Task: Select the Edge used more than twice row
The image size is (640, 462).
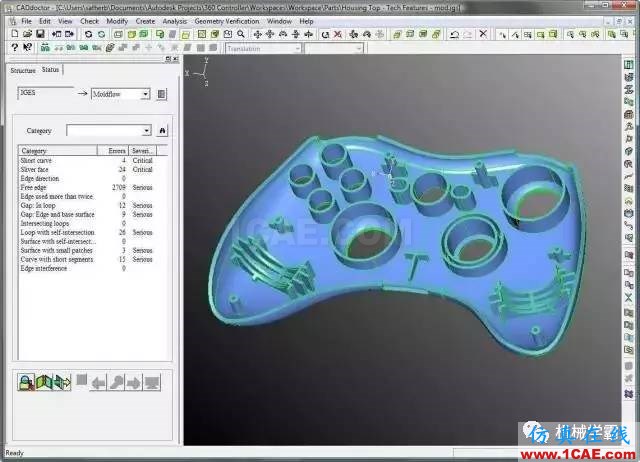Action: click(87, 197)
